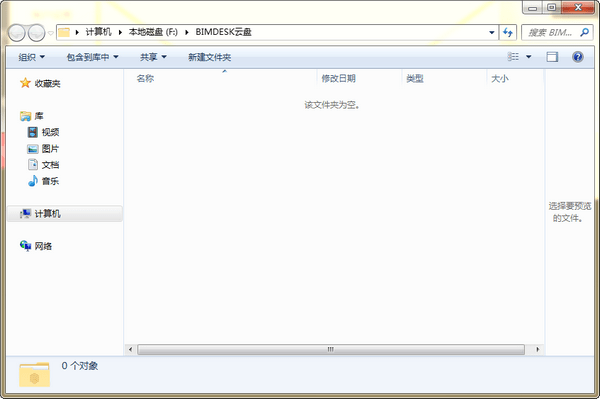Minimize the explorer window
The image size is (600, 399).
point(532,8)
